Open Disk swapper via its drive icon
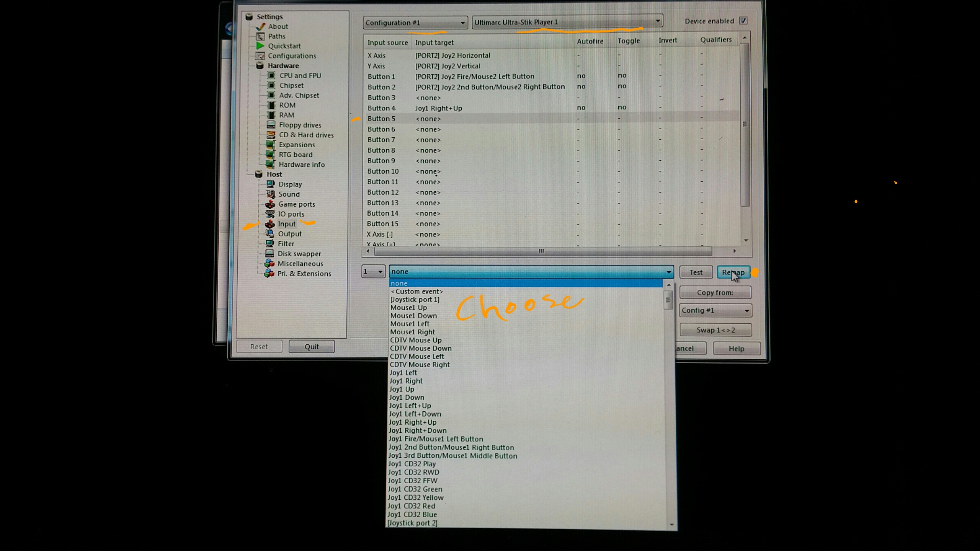Image resolution: width=980 pixels, height=551 pixels. tap(271, 253)
